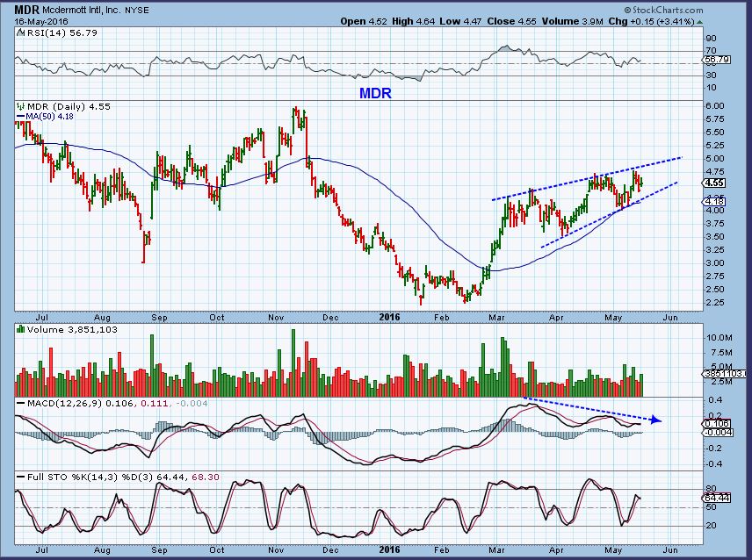Viewport: 752px width, 560px height.
Task: Click the 6.00 price axis label
Action: pyautogui.click(x=714, y=106)
